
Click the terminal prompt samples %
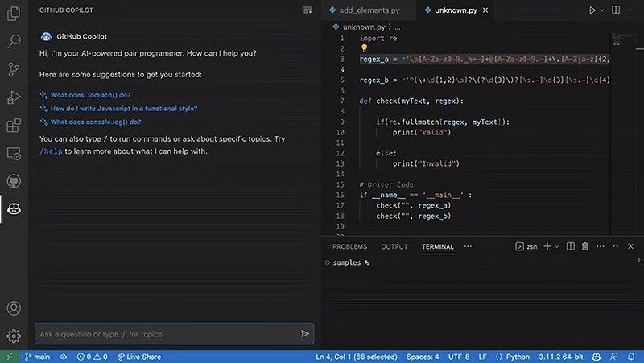[x=350, y=262]
